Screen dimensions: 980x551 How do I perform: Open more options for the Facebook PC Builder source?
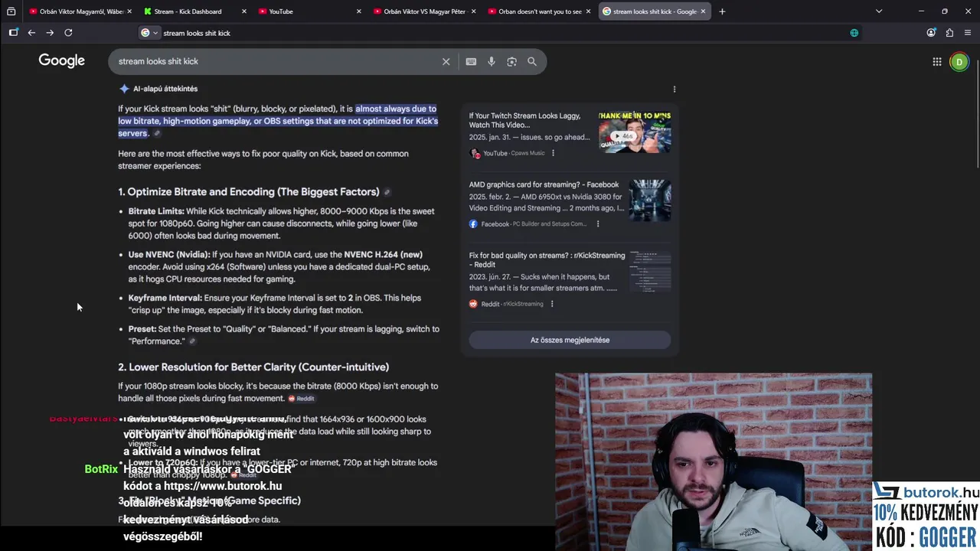pos(598,224)
